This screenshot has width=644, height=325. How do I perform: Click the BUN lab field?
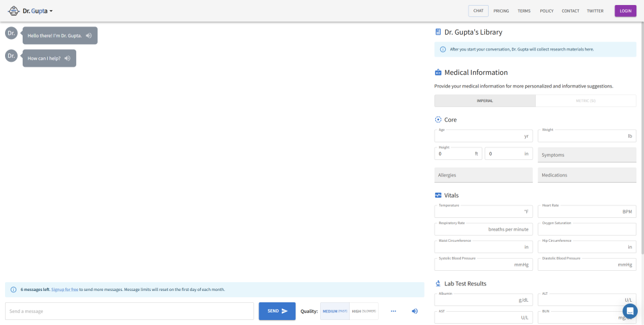tap(587, 317)
